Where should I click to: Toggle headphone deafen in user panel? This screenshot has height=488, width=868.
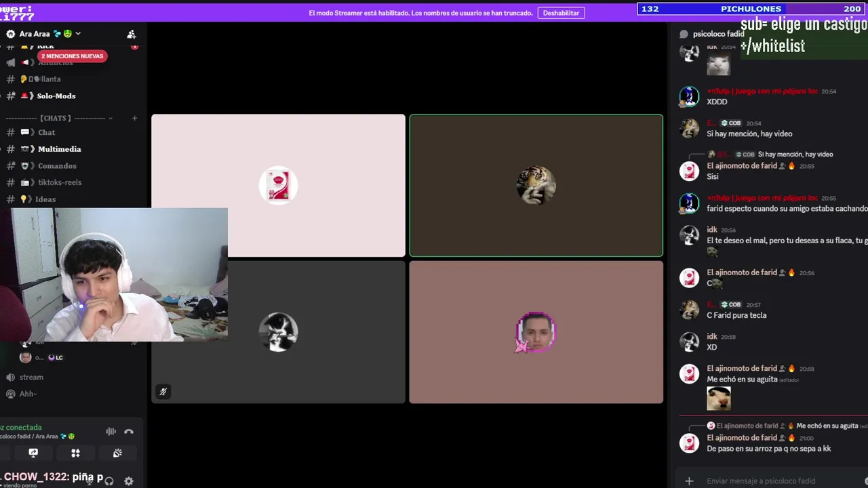[109, 481]
